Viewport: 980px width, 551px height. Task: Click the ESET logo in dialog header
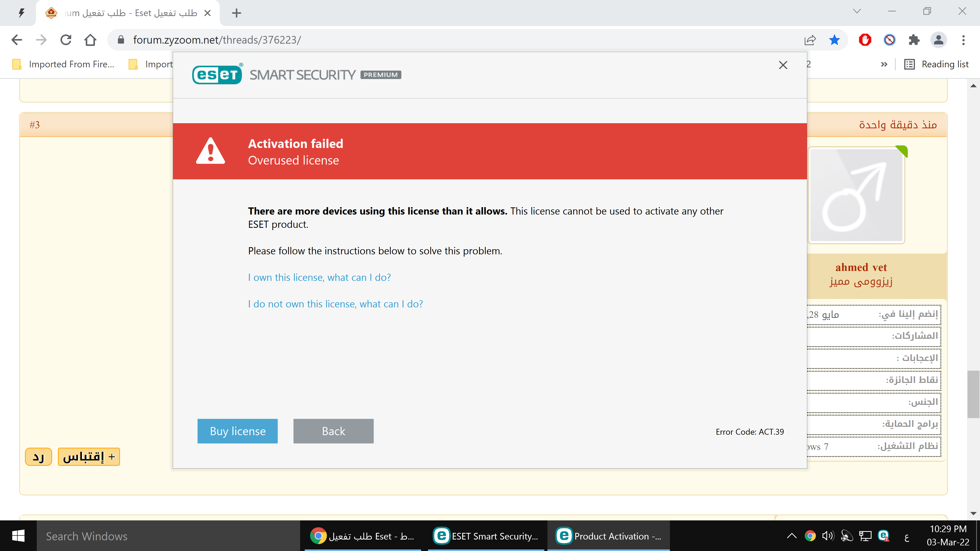(x=217, y=74)
